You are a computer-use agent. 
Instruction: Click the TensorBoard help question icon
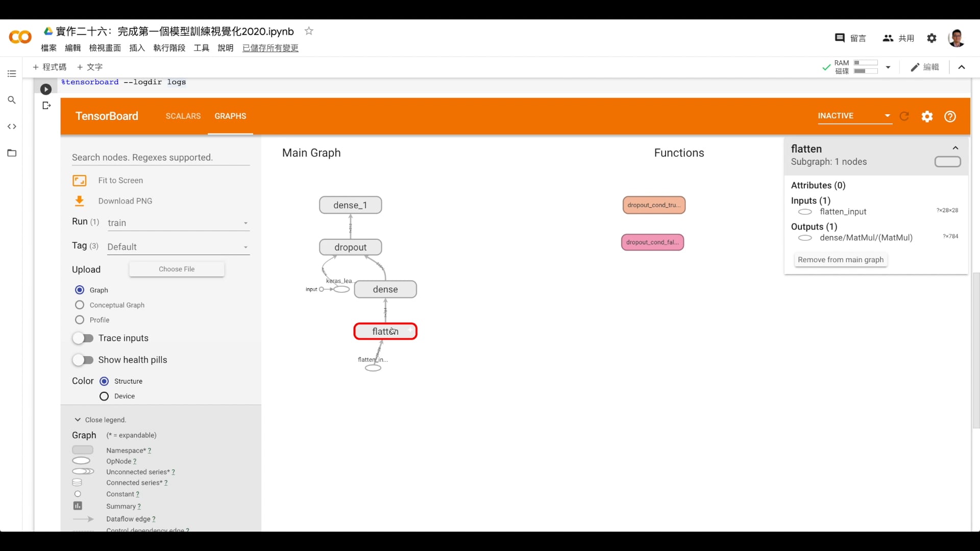950,116
